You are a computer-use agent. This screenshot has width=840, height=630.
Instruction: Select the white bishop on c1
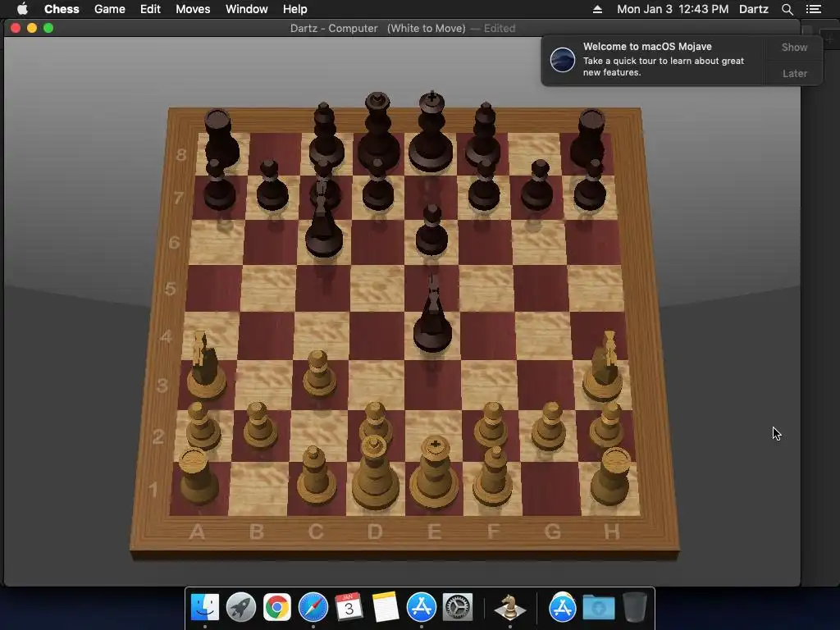tap(316, 477)
